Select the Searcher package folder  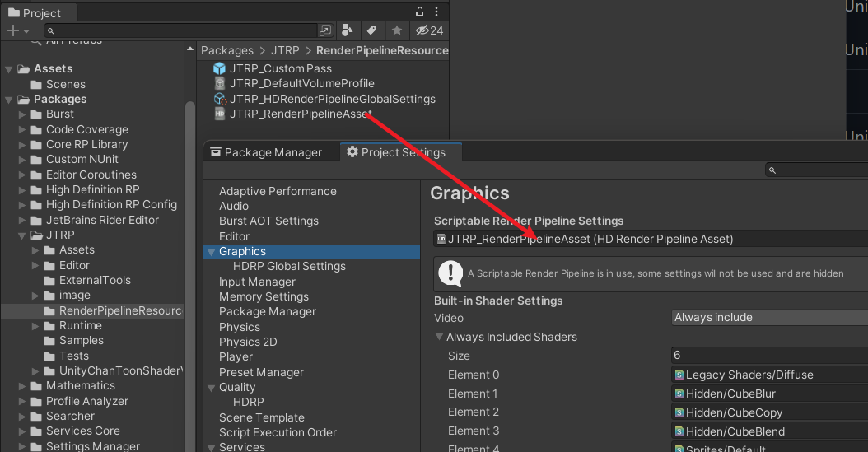(63, 416)
